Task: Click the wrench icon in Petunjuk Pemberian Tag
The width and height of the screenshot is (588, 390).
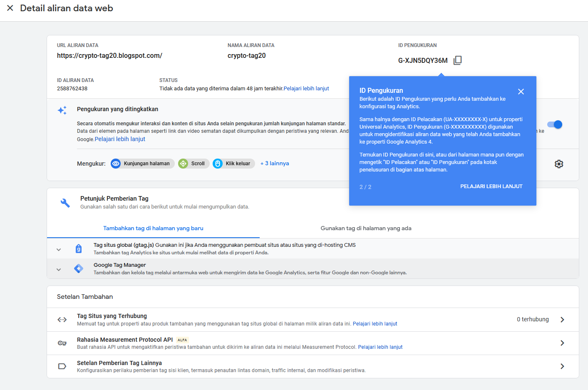Action: coord(65,203)
